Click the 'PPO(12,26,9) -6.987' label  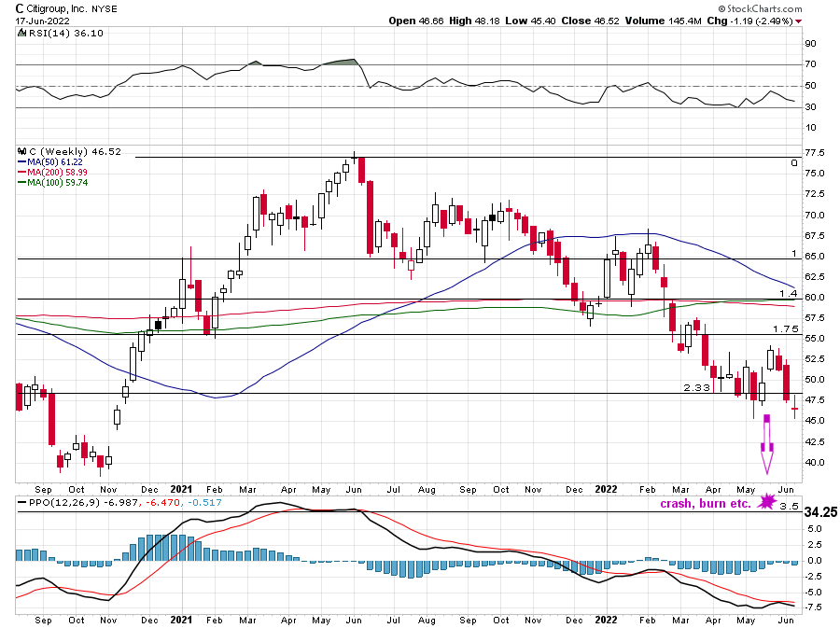(x=84, y=503)
